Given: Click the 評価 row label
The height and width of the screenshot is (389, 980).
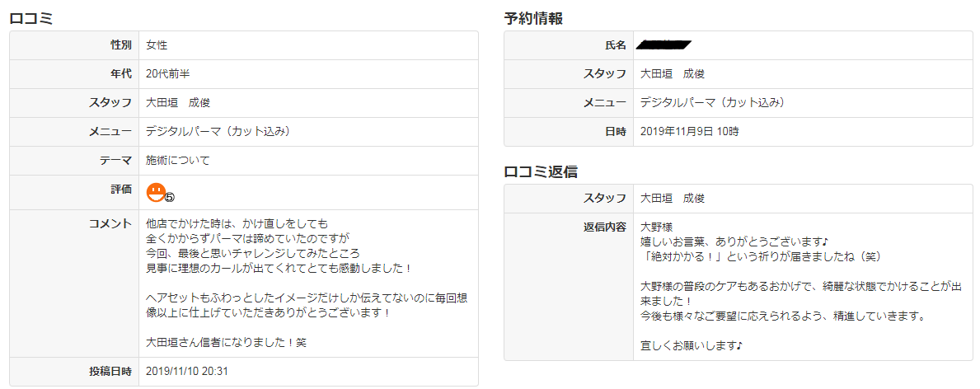Looking at the screenshot, I should click(x=120, y=190).
